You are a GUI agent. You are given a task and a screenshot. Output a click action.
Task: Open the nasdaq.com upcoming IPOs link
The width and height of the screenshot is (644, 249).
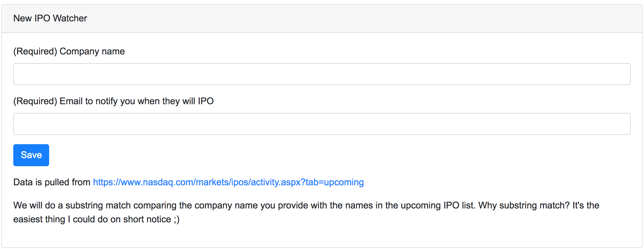tap(228, 182)
